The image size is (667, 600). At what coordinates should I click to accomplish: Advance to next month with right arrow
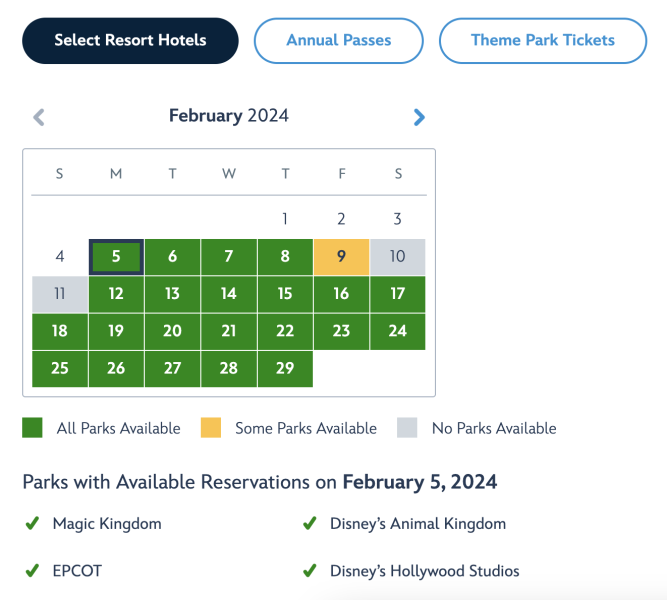419,117
